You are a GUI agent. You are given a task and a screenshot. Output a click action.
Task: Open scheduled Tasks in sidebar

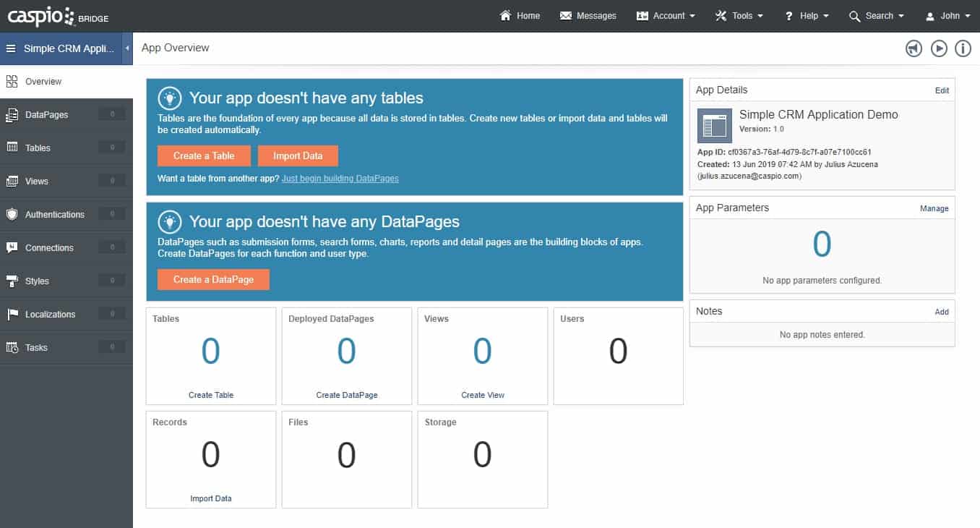(x=36, y=348)
